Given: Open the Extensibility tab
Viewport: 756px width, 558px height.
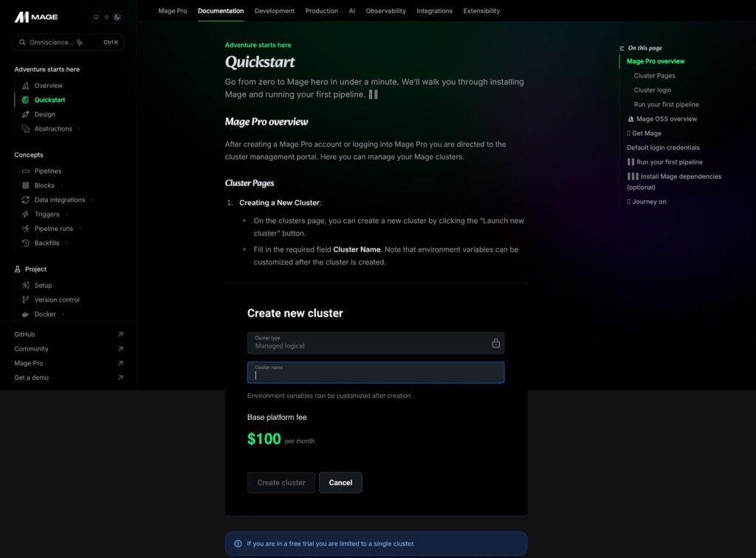Looking at the screenshot, I should pyautogui.click(x=481, y=10).
